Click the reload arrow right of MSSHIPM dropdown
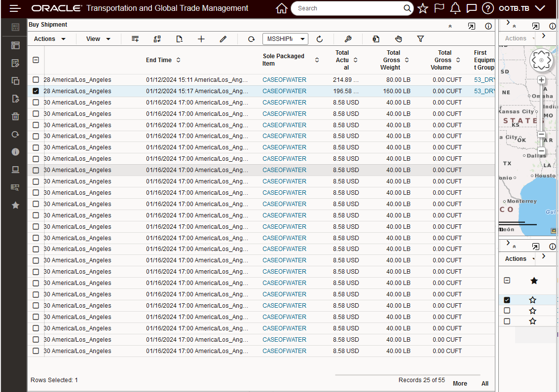559x392 pixels. pyautogui.click(x=319, y=39)
